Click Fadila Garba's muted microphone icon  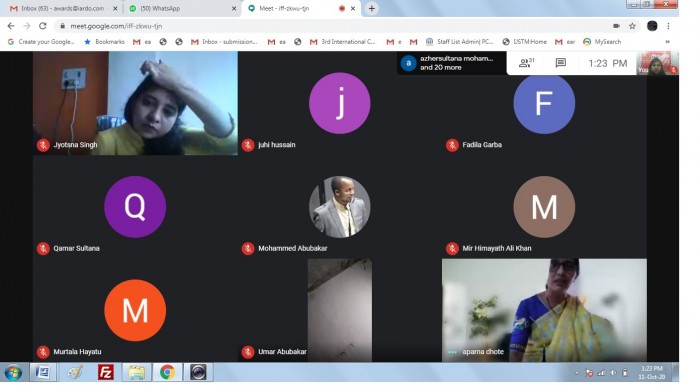tap(452, 145)
